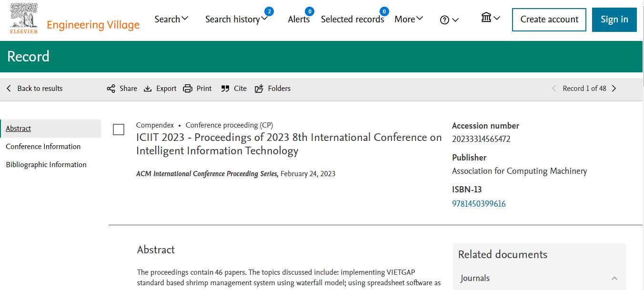View Alerts page
644x290 pixels.
coord(299,19)
